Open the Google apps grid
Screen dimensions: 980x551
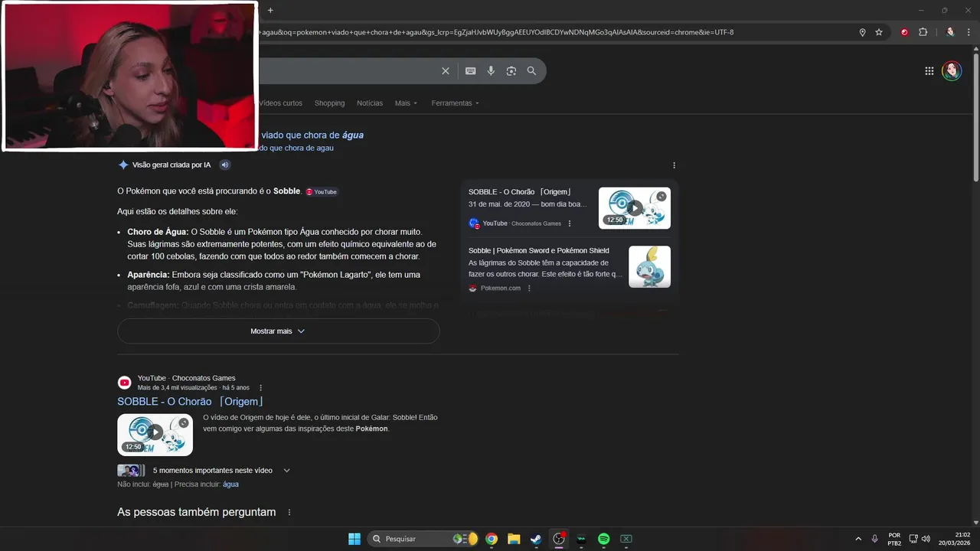click(x=929, y=70)
